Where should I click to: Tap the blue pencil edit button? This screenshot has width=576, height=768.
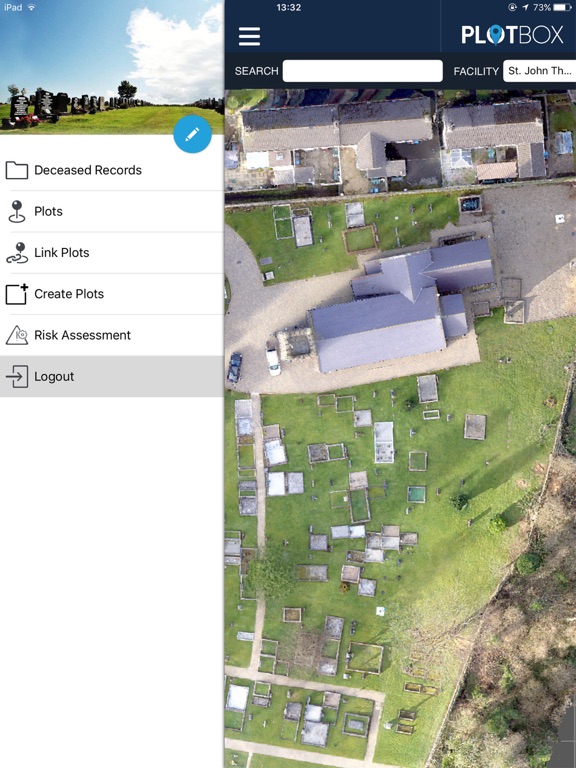(192, 134)
